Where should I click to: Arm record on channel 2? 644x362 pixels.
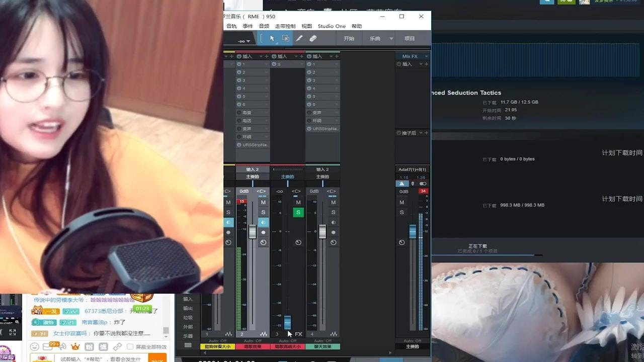[263, 232]
